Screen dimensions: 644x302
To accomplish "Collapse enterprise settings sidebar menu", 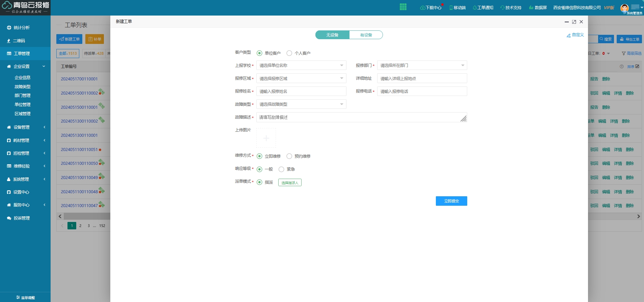I will tap(44, 66).
